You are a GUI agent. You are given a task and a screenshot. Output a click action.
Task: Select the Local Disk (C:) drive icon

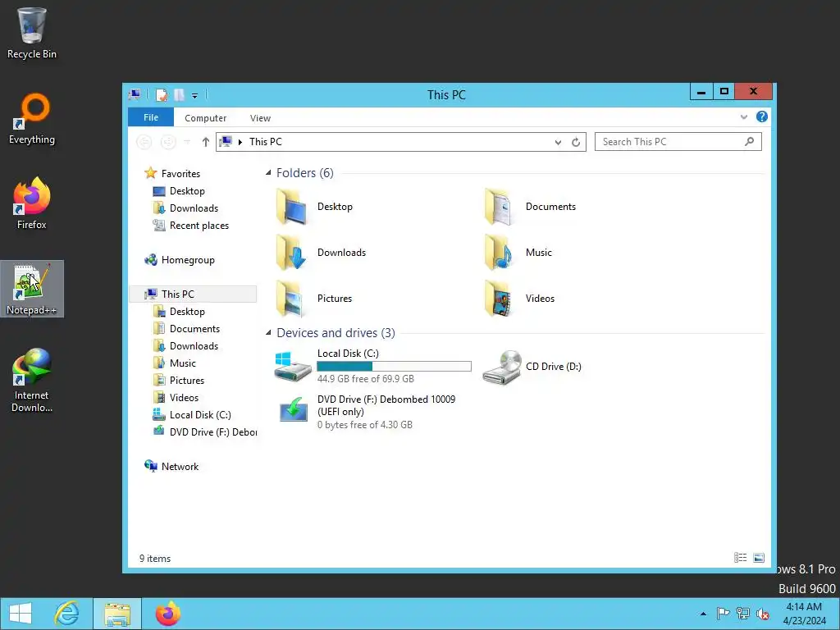point(292,367)
